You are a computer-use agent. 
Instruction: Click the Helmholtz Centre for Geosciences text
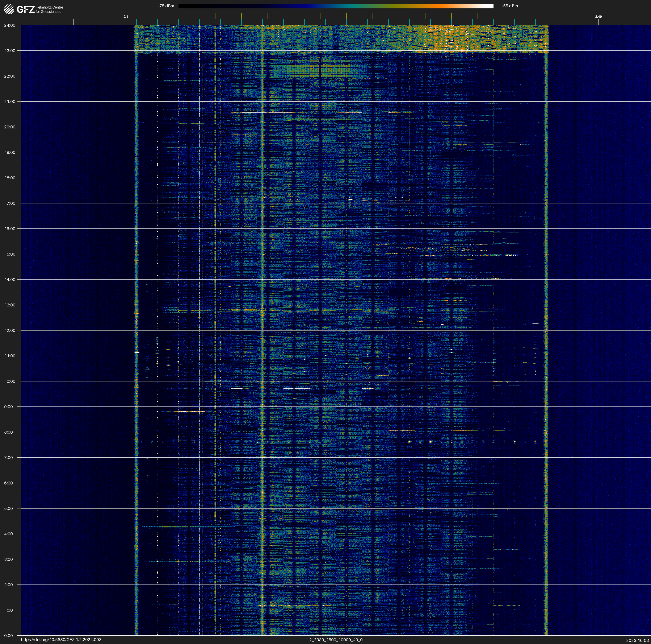coord(49,9)
